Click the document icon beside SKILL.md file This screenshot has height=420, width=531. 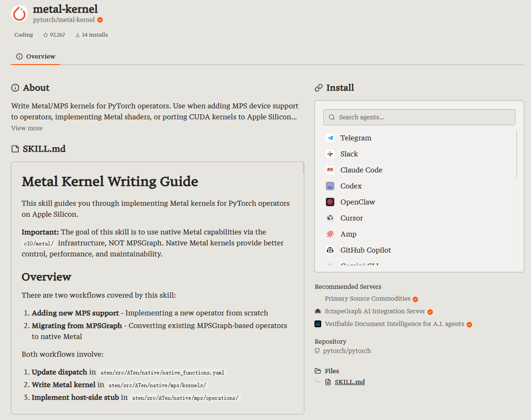click(x=328, y=382)
